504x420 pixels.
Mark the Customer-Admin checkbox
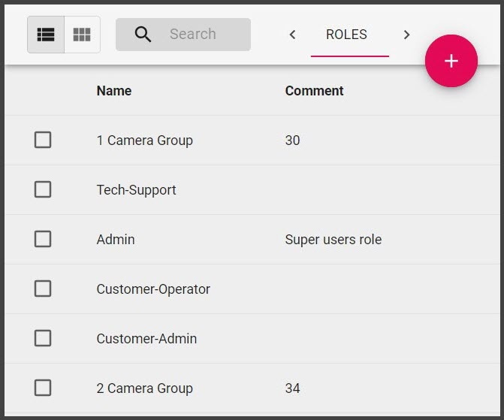[x=43, y=338]
